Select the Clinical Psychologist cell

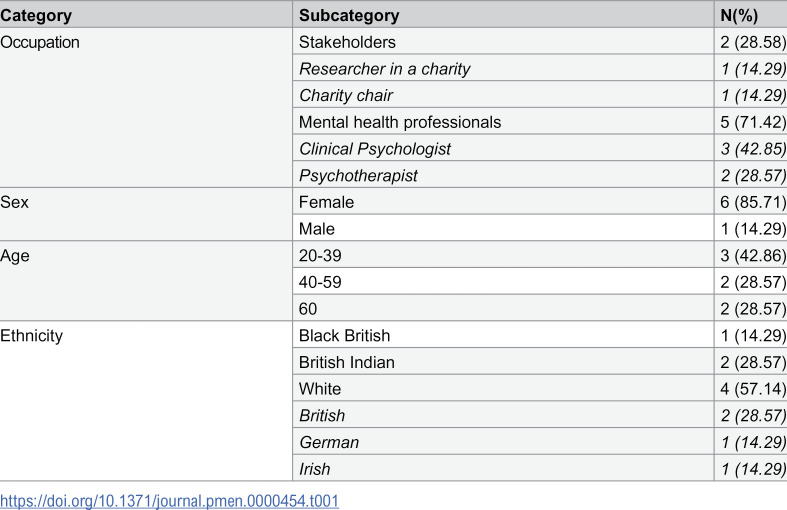click(503, 148)
